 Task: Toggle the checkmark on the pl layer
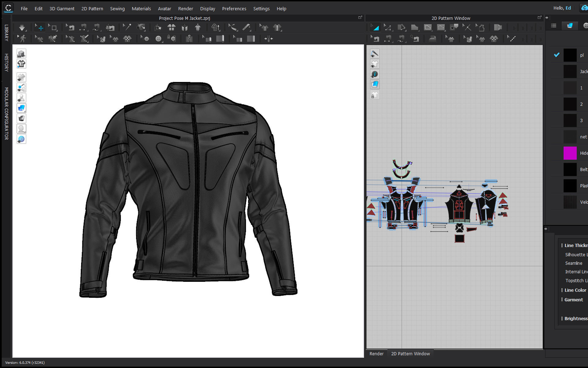[556, 55]
